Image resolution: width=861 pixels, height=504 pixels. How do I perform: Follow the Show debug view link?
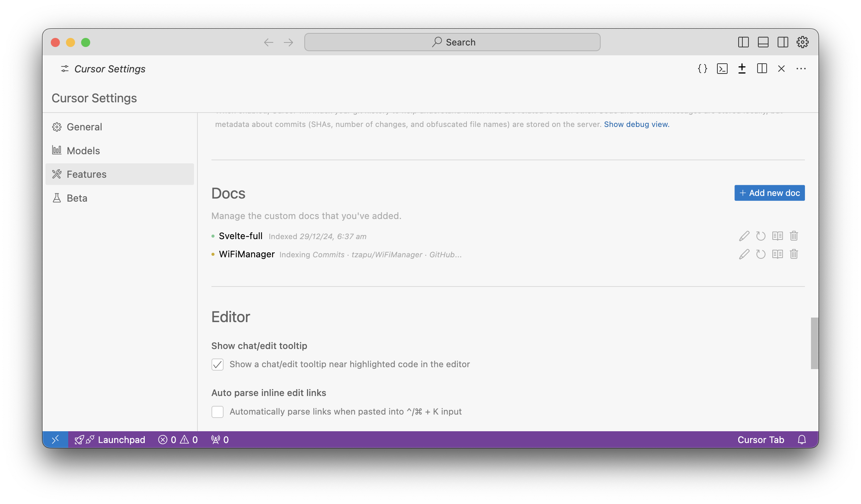point(637,124)
